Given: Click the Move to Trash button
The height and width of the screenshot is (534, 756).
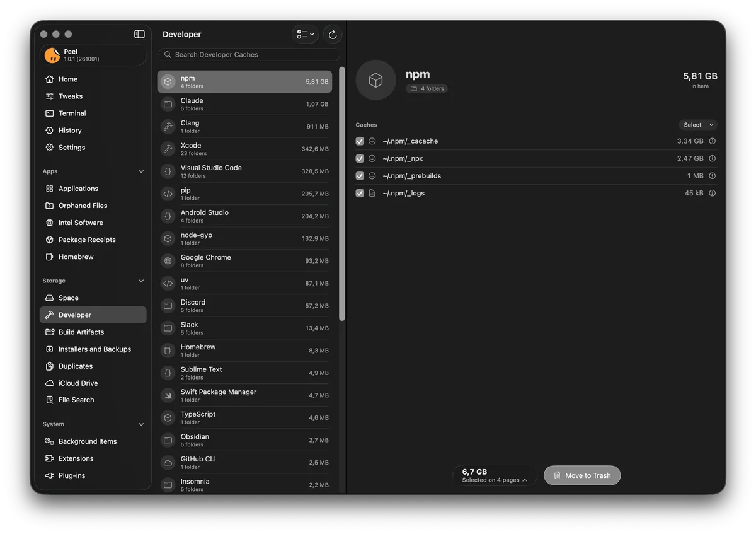Looking at the screenshot, I should [582, 475].
